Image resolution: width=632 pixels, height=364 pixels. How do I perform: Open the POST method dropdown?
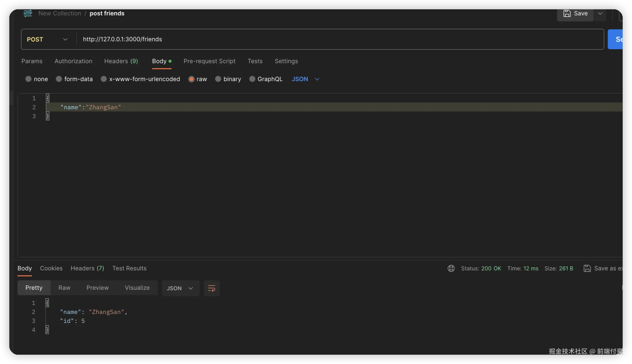pyautogui.click(x=47, y=39)
